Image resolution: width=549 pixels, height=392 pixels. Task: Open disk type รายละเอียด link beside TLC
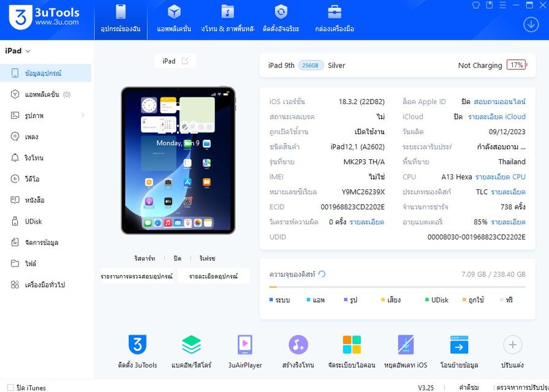click(508, 192)
